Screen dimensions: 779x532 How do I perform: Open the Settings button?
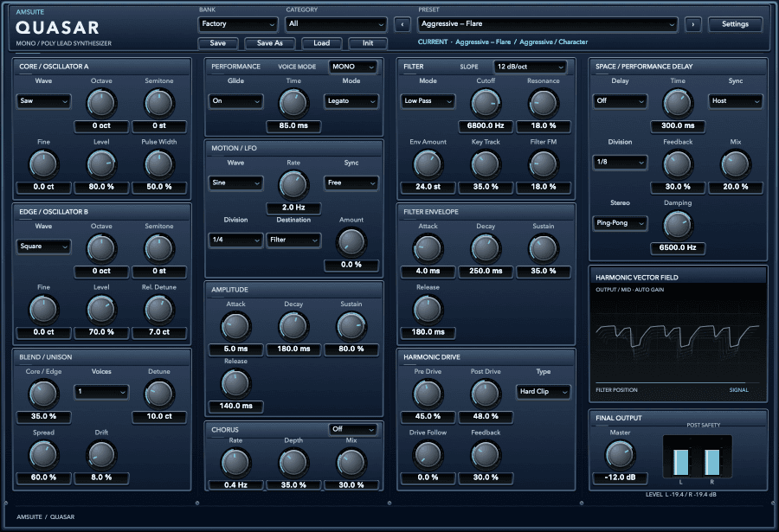pyautogui.click(x=735, y=24)
